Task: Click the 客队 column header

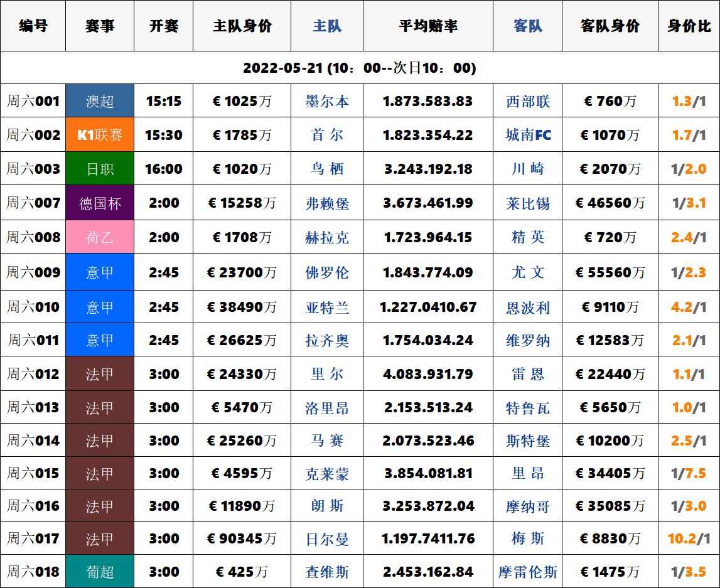Action: click(x=527, y=26)
